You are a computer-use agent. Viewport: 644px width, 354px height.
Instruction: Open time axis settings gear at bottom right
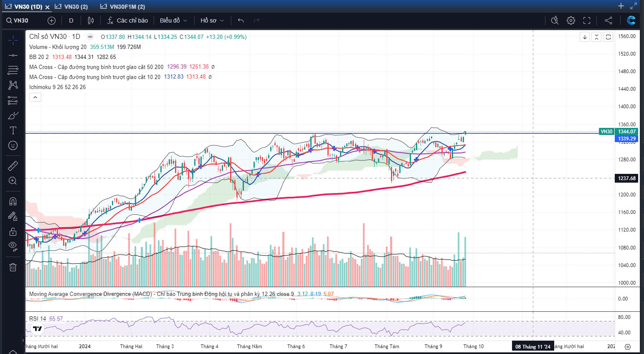627,346
